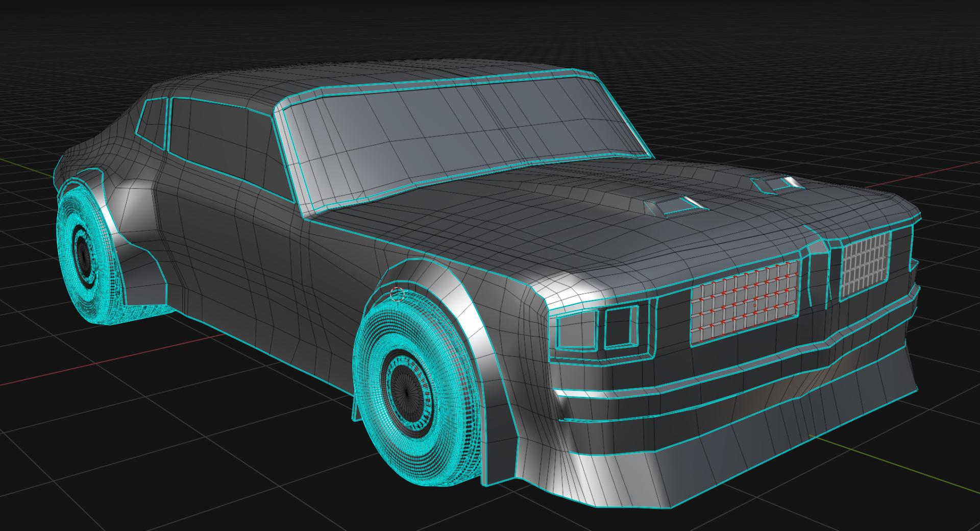Click the small rear quarter window

click(153, 123)
